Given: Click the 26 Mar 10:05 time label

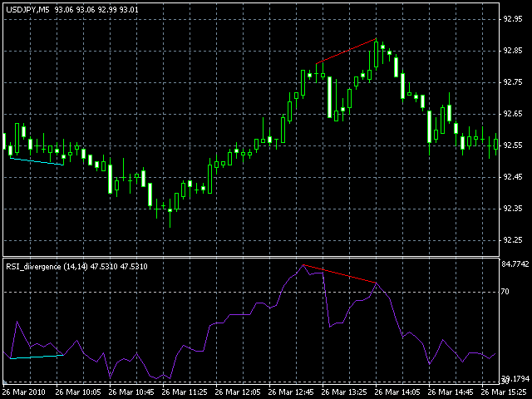Looking at the screenshot, I should pyautogui.click(x=78, y=392).
